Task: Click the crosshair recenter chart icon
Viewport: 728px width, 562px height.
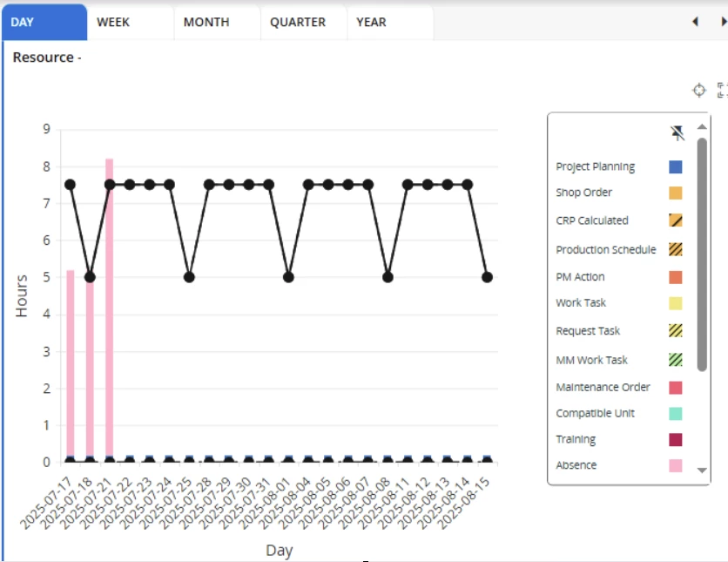Action: tap(698, 90)
